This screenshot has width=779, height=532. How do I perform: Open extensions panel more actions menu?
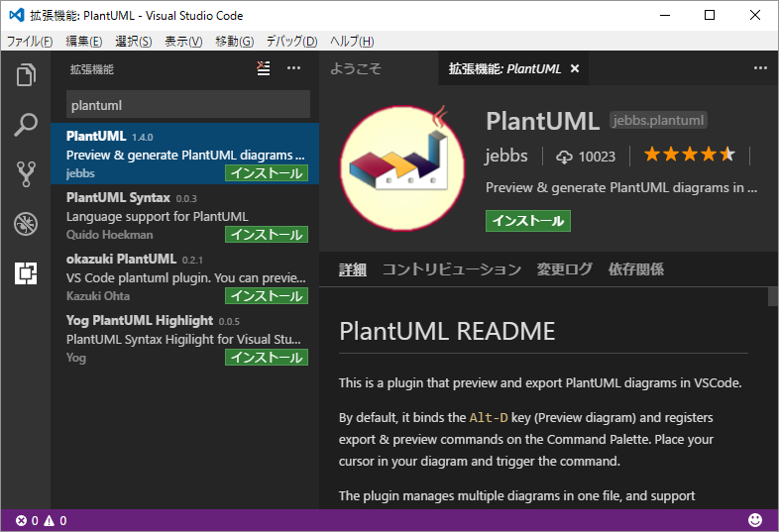point(293,68)
